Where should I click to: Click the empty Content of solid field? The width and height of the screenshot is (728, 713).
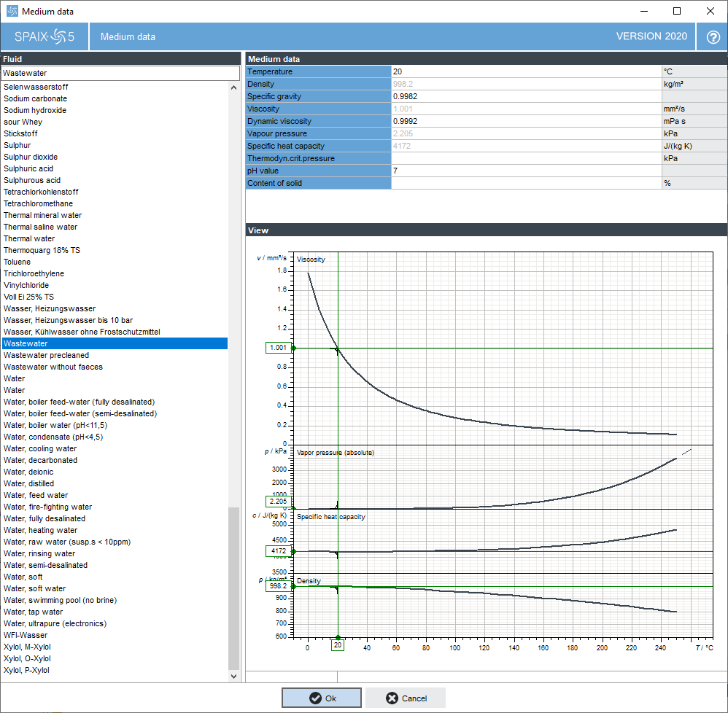click(x=527, y=183)
